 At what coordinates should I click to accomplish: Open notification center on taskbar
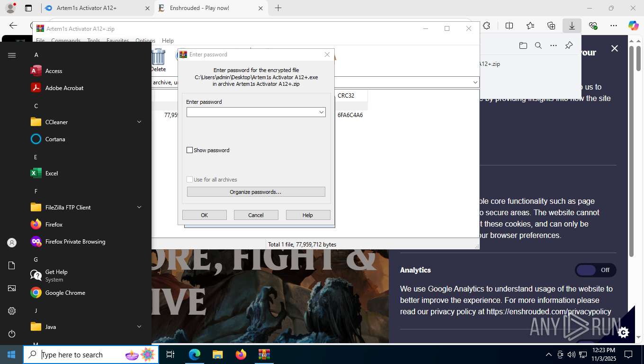[628, 355]
